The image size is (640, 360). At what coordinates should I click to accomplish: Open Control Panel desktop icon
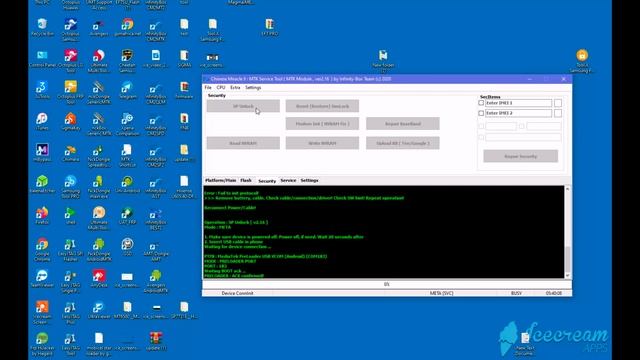pos(42,59)
